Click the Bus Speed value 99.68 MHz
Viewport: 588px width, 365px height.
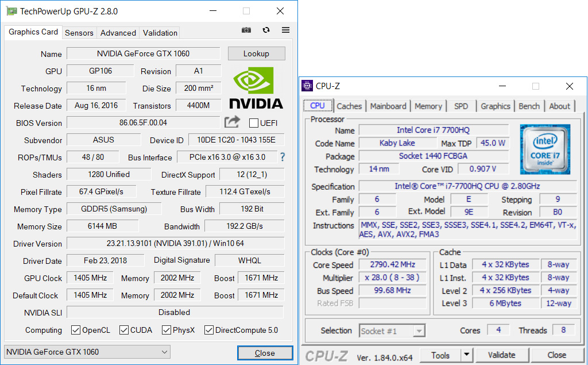pyautogui.click(x=393, y=290)
